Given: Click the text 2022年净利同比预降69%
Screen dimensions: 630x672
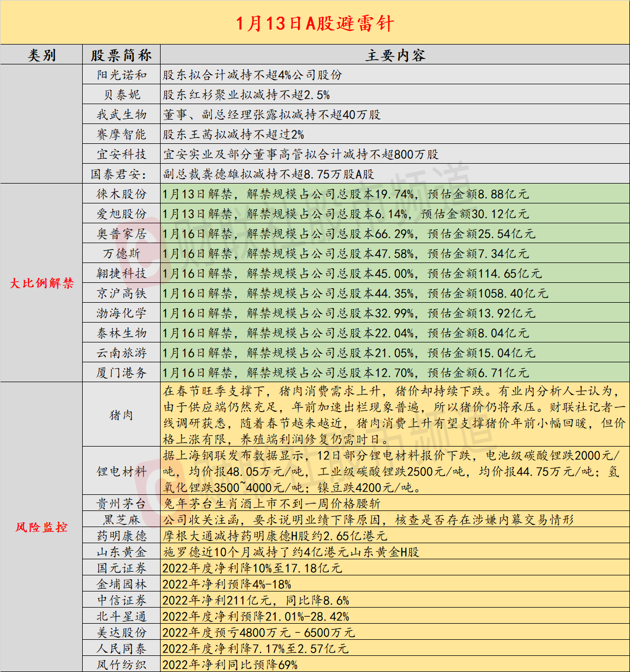Looking at the screenshot, I should pos(230,664).
